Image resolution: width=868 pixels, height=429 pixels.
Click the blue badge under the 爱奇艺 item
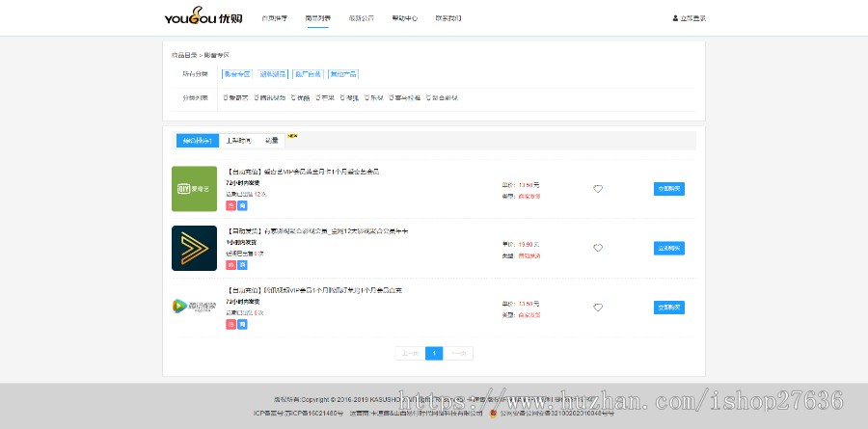(242, 206)
